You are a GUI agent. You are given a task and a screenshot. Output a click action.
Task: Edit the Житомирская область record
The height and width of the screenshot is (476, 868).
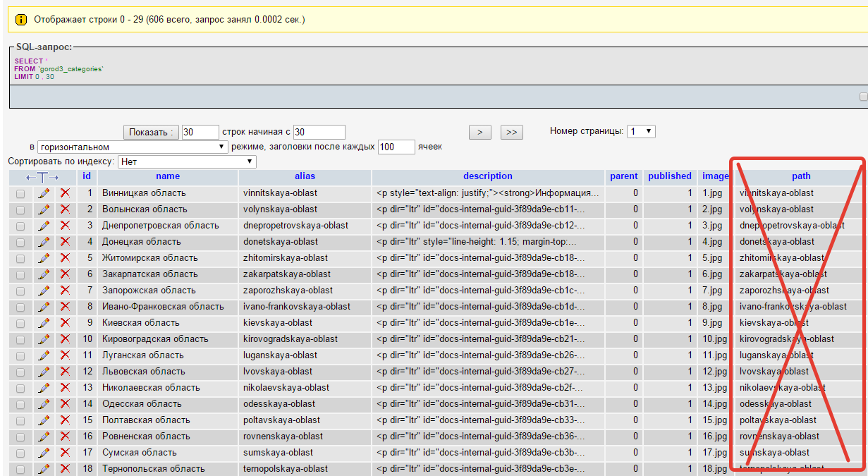(x=44, y=258)
